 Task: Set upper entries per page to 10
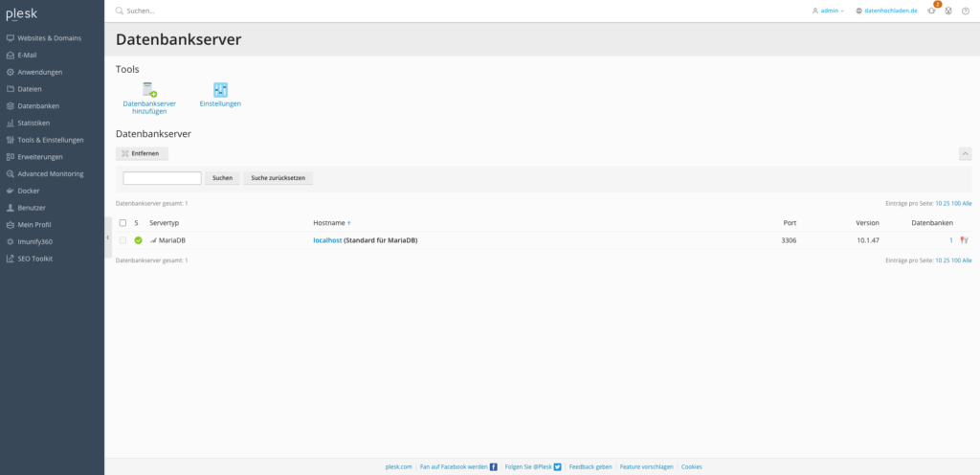(x=938, y=204)
